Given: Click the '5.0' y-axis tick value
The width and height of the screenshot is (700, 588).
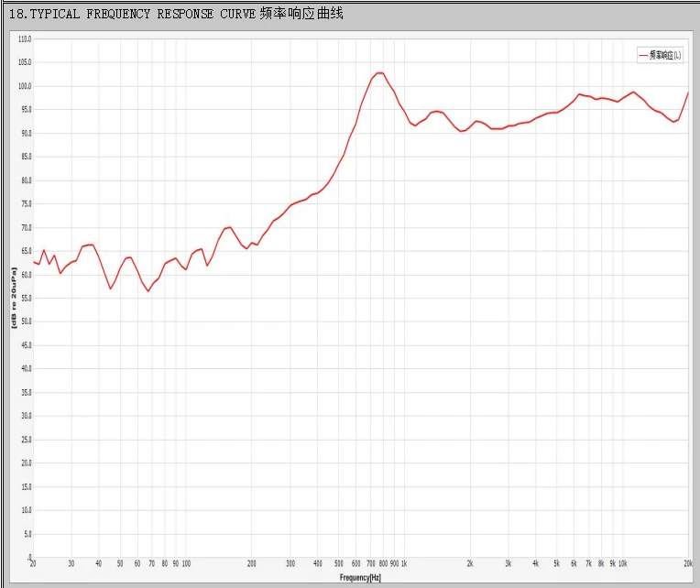Looking at the screenshot, I should click(27, 534).
